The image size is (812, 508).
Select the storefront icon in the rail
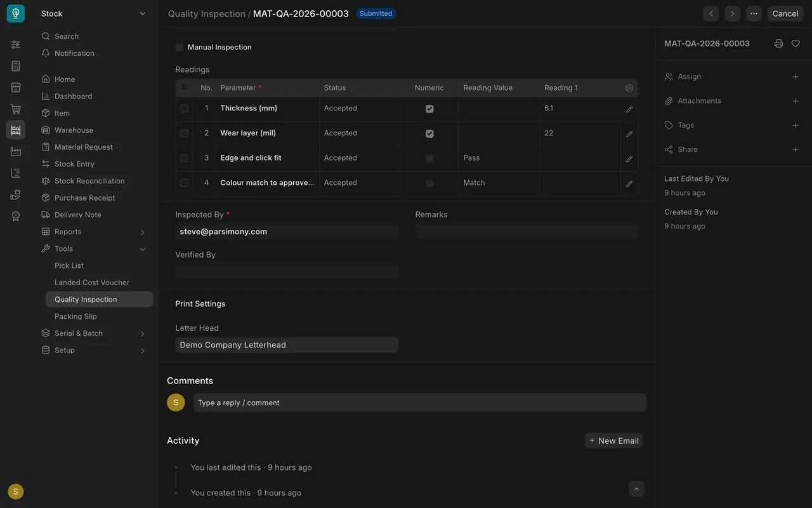pyautogui.click(x=16, y=87)
